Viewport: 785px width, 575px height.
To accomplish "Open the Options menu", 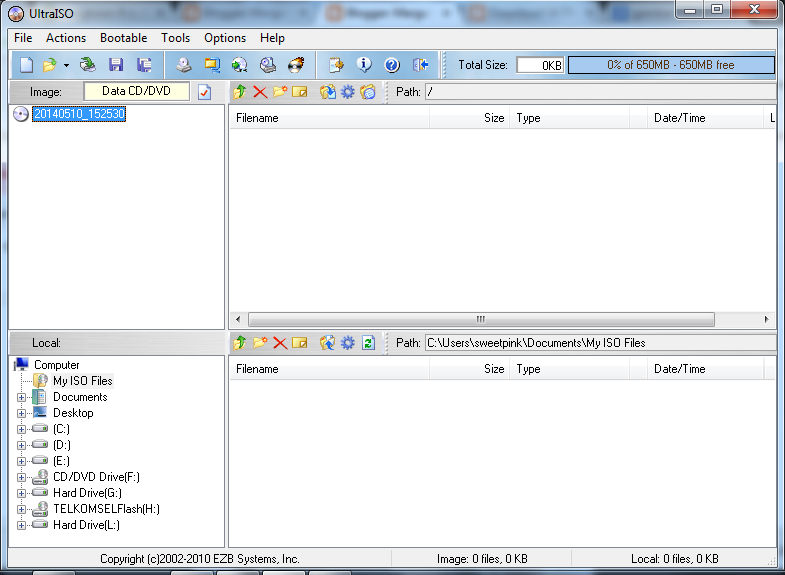I will [x=225, y=38].
